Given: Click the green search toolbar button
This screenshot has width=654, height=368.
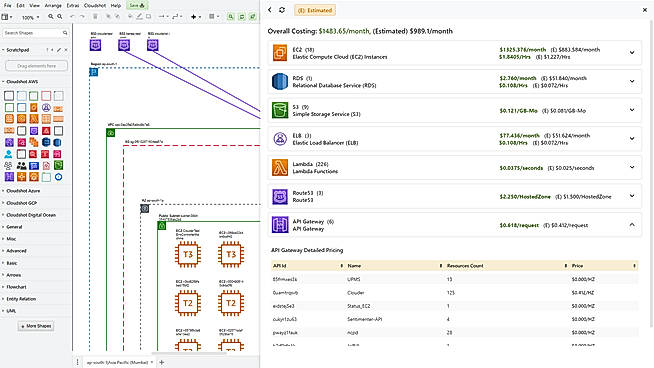Looking at the screenshot, I should coord(231,17).
